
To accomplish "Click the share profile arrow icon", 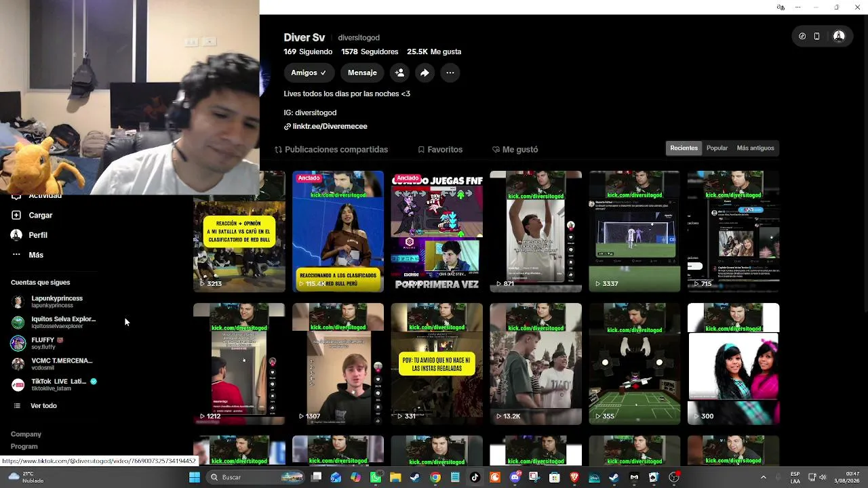I will 425,73.
